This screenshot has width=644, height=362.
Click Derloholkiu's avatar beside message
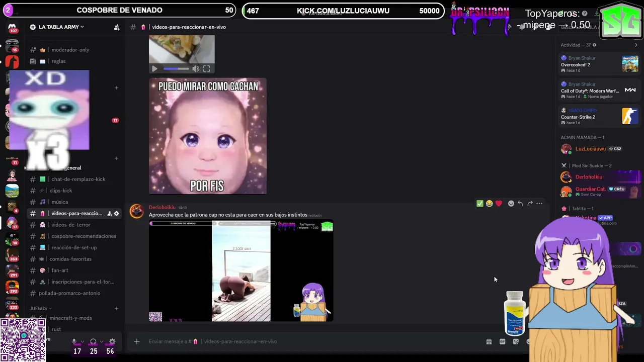pos(137,211)
